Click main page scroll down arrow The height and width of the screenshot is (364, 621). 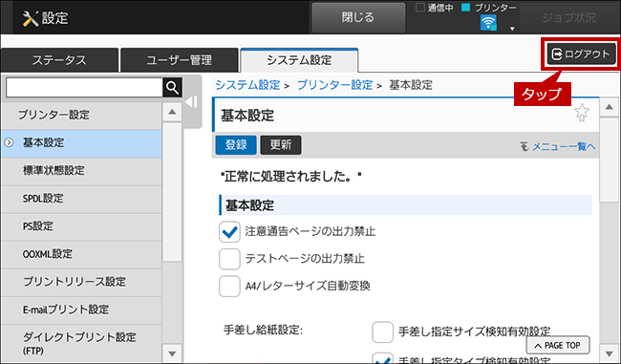coord(610,353)
